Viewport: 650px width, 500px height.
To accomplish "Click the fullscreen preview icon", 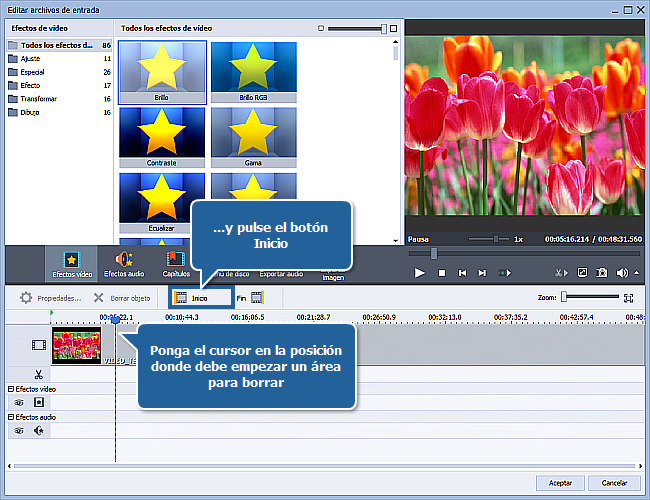I will point(582,272).
